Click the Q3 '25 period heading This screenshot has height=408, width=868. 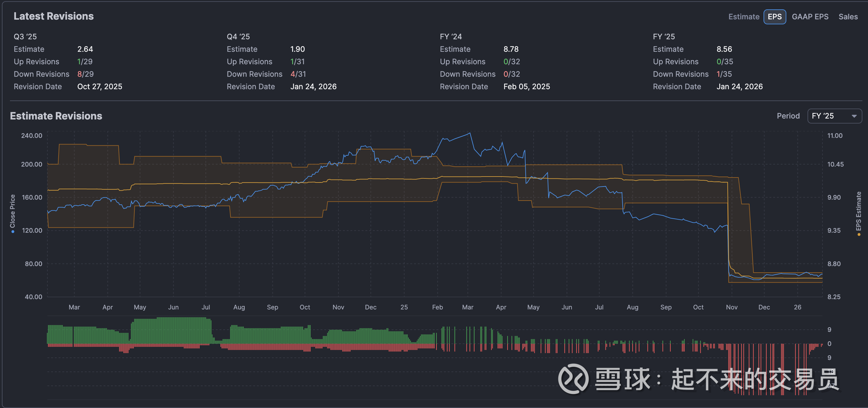click(25, 37)
